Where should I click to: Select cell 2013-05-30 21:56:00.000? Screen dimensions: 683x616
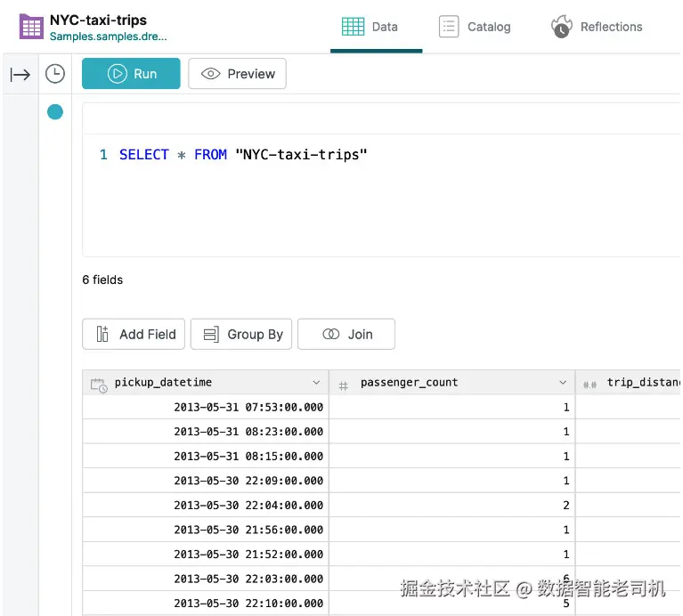coord(206,530)
